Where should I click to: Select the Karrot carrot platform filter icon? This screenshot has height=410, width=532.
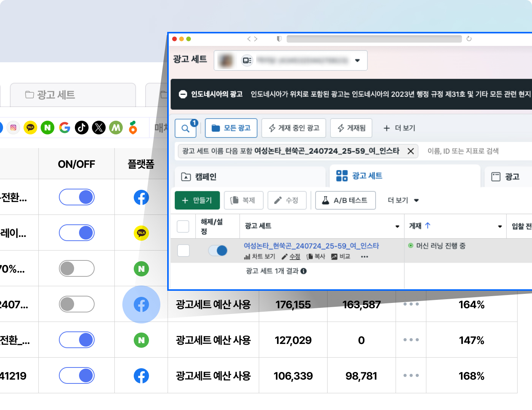coord(133,128)
